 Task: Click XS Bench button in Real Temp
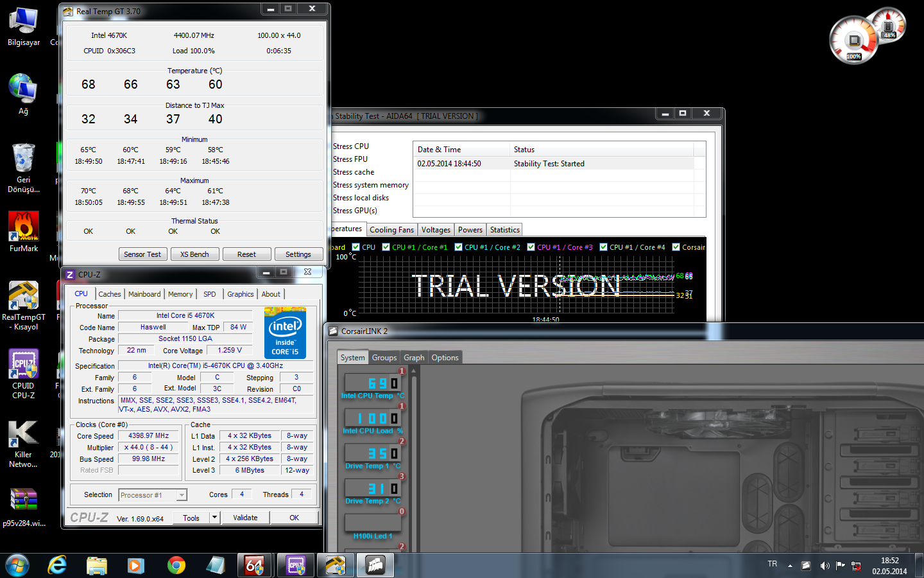tap(194, 254)
